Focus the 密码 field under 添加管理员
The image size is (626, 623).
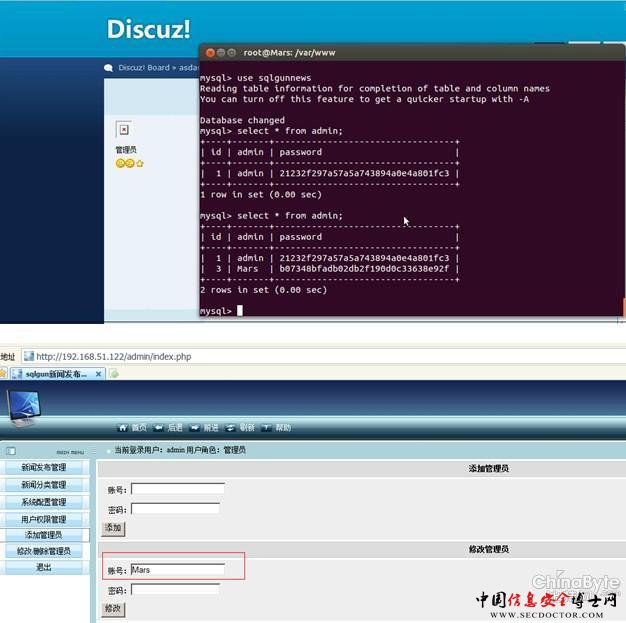(175, 509)
